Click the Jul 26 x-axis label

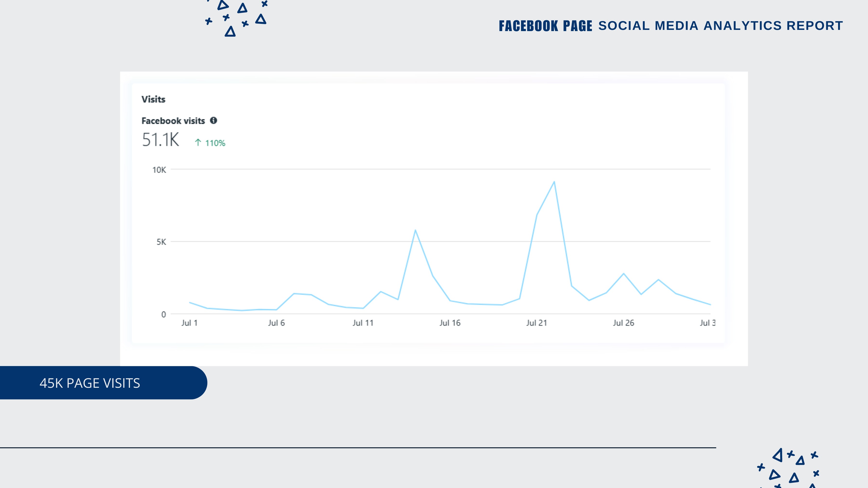click(623, 323)
